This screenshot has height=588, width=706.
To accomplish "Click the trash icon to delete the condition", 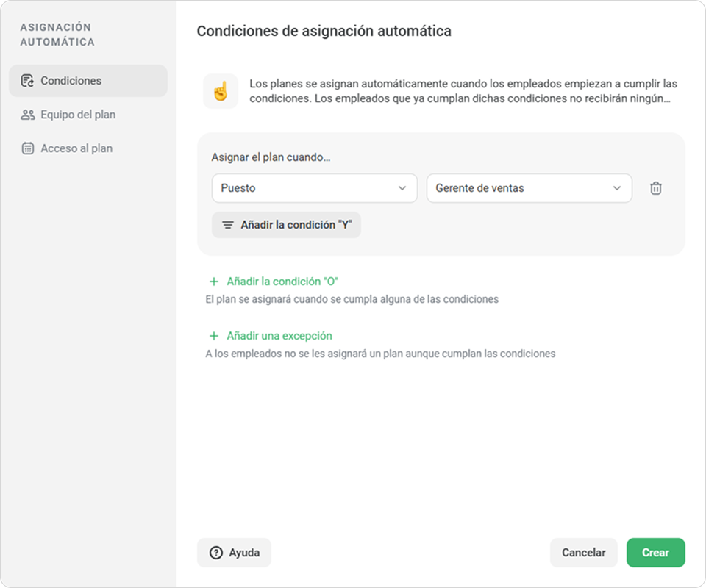I will [655, 188].
